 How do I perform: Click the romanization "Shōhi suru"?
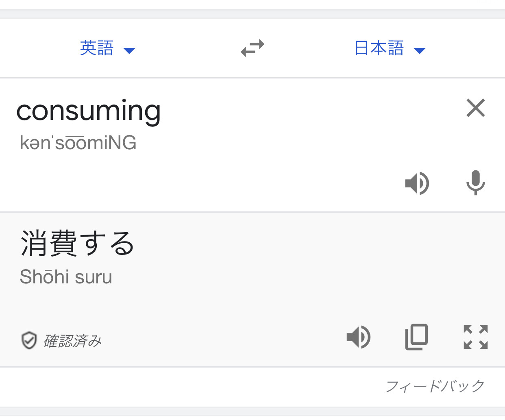(x=66, y=277)
